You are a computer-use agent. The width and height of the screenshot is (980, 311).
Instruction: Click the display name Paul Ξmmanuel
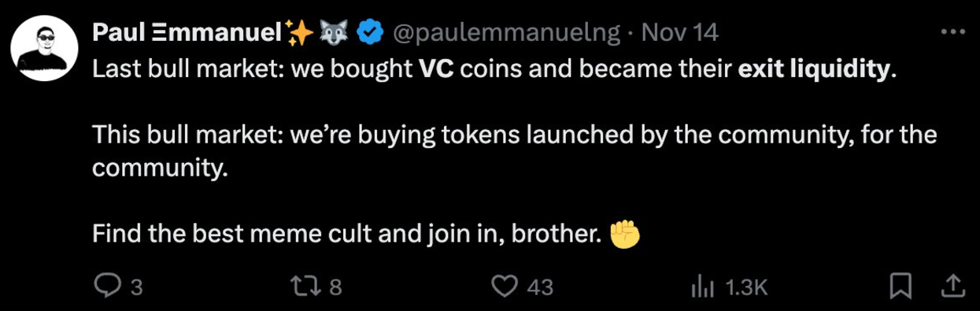187,32
